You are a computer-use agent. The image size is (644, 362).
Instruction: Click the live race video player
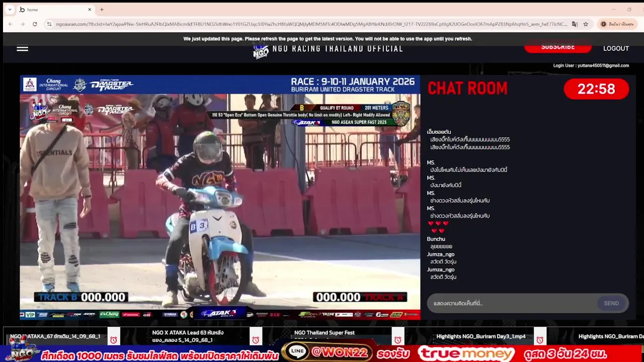point(220,198)
